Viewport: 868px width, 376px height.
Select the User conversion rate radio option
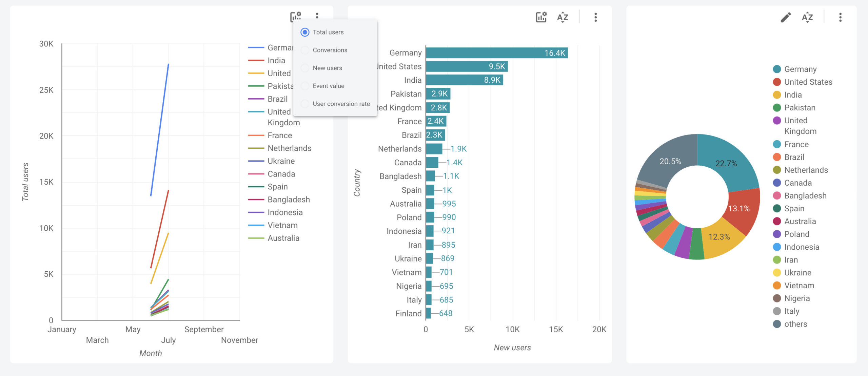(x=305, y=104)
